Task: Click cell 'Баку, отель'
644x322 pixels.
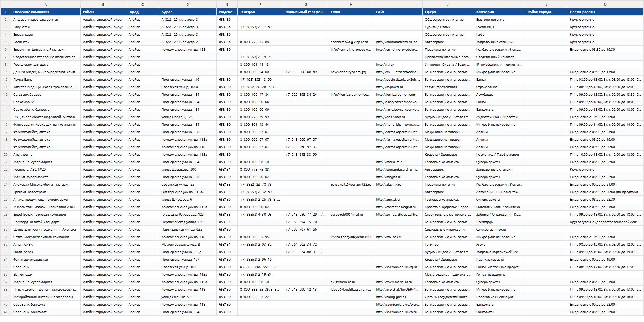Action: pyautogui.click(x=46, y=27)
